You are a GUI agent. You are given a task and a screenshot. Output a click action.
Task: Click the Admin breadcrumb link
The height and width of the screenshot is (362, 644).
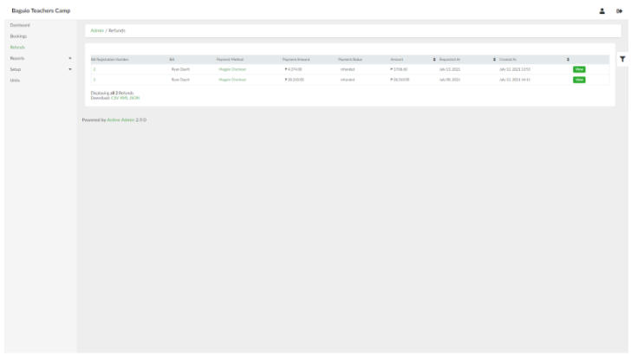coord(97,30)
